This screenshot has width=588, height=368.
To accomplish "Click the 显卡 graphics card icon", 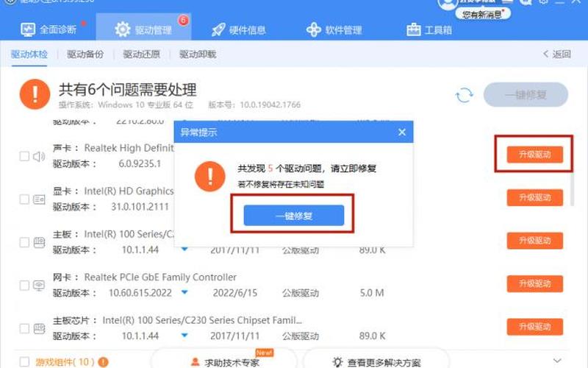I will point(39,199).
